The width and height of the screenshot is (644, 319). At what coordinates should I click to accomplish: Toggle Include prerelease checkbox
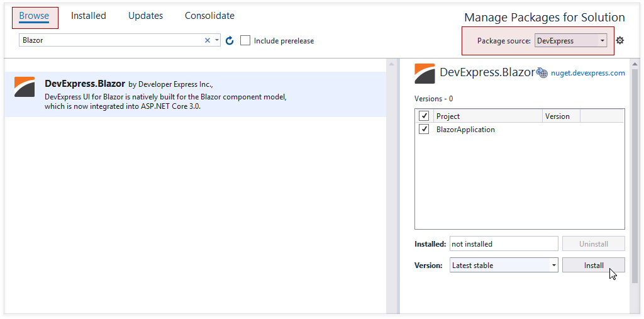pyautogui.click(x=245, y=40)
